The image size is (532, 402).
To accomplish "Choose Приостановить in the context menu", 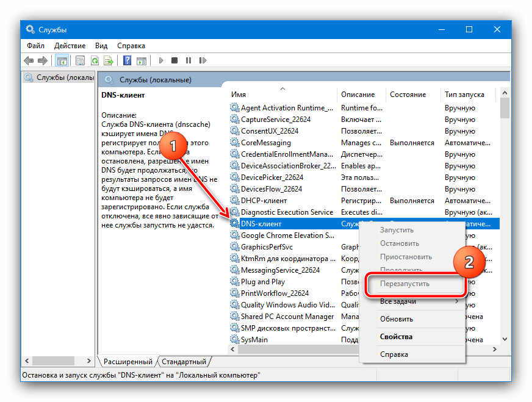I will coord(412,257).
